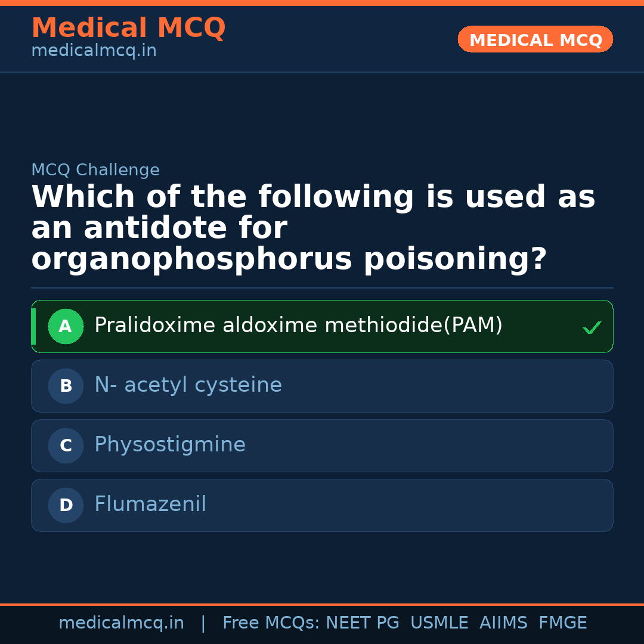Select the Flumazenil answer text
Screen dimensions: 644x644
[x=150, y=504]
